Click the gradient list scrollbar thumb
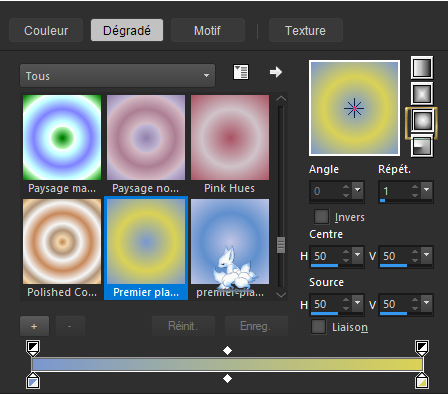 pyautogui.click(x=281, y=245)
